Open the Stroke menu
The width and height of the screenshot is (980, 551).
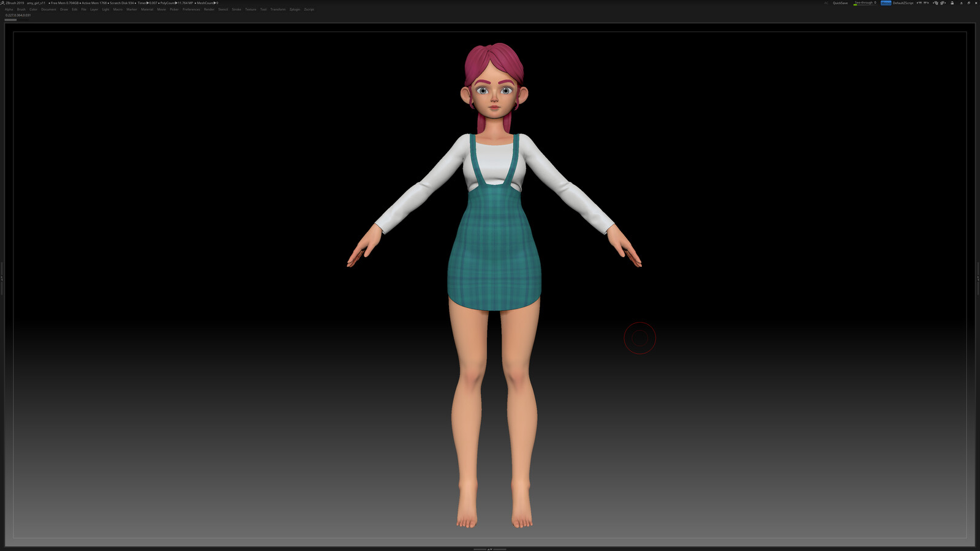[x=236, y=9]
